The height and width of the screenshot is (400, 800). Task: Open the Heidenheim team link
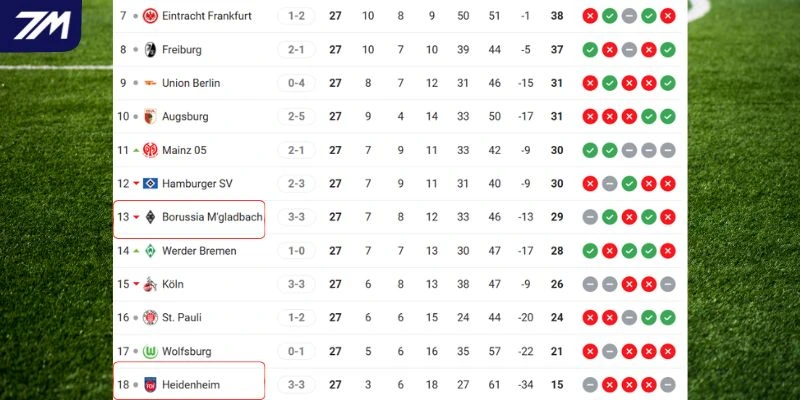click(x=190, y=385)
